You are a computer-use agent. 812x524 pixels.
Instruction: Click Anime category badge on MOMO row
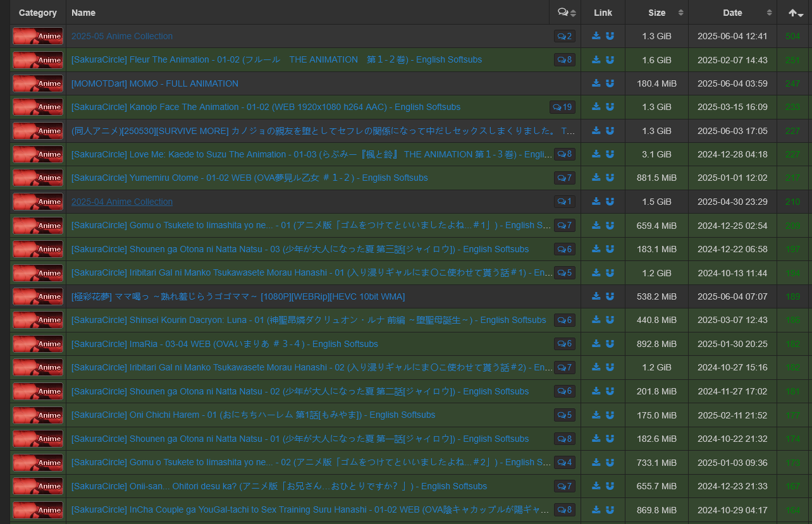tap(38, 83)
